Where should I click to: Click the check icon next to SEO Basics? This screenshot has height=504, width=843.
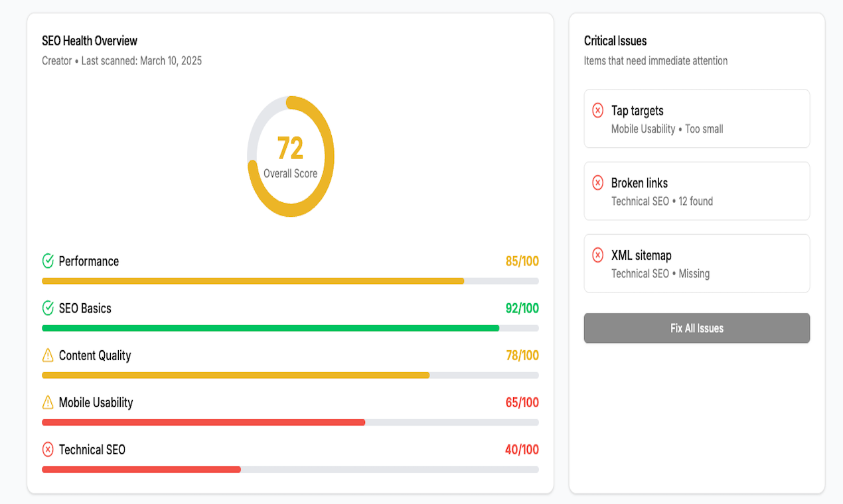coord(48,308)
